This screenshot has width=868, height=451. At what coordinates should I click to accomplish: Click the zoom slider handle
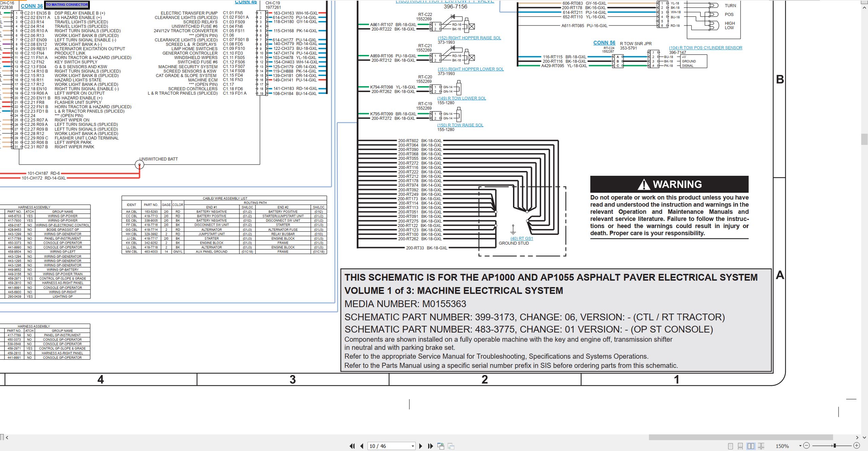(x=834, y=446)
